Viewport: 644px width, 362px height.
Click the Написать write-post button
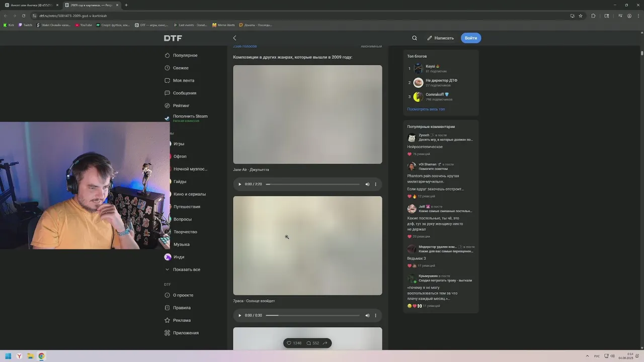tap(441, 38)
